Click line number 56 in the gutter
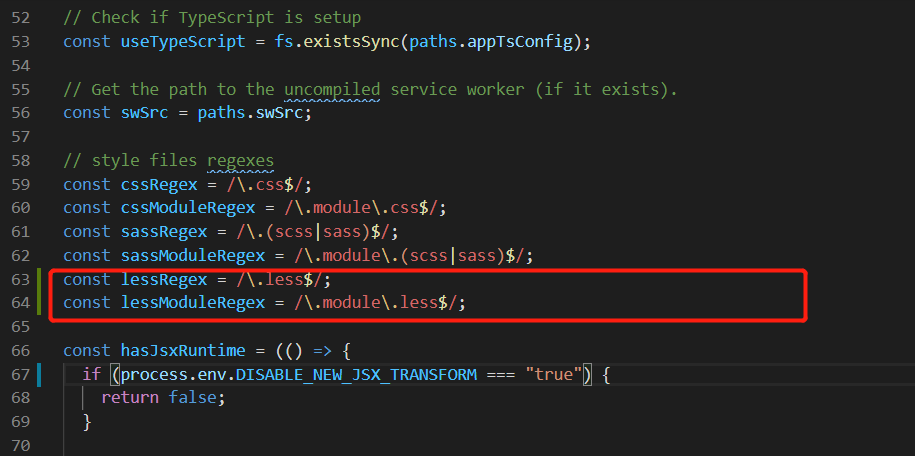Screen dimensions: 915x456 20,113
